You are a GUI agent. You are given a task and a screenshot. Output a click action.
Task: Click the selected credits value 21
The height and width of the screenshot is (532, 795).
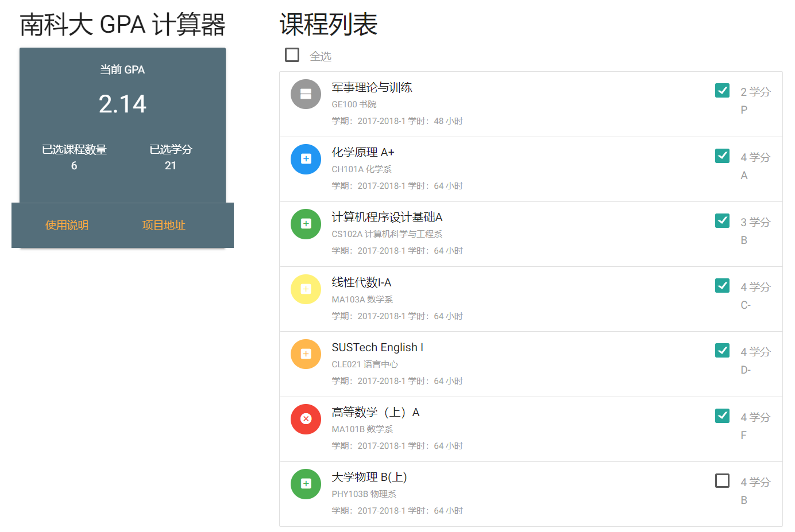[x=171, y=166]
